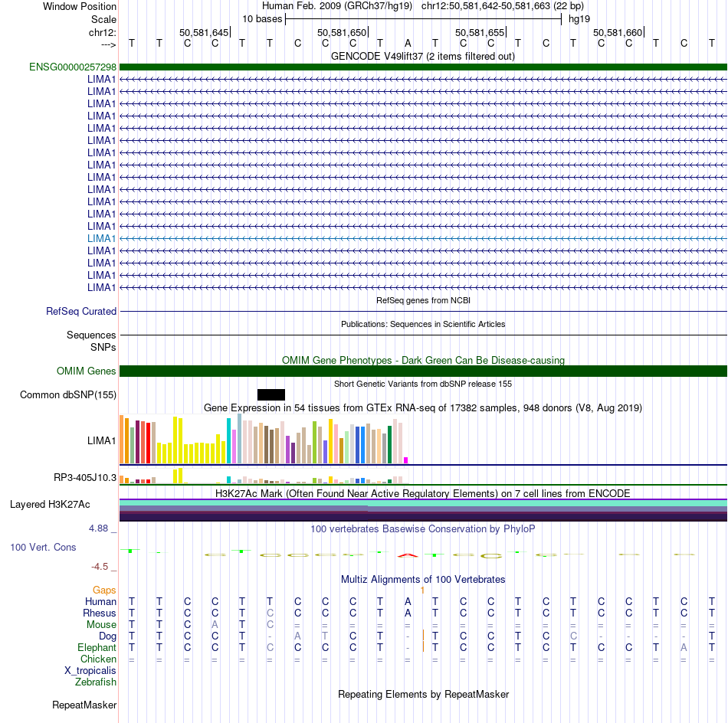The width and height of the screenshot is (728, 723).
Task: Select the Zebrafish alignment row label
Action: [96, 682]
